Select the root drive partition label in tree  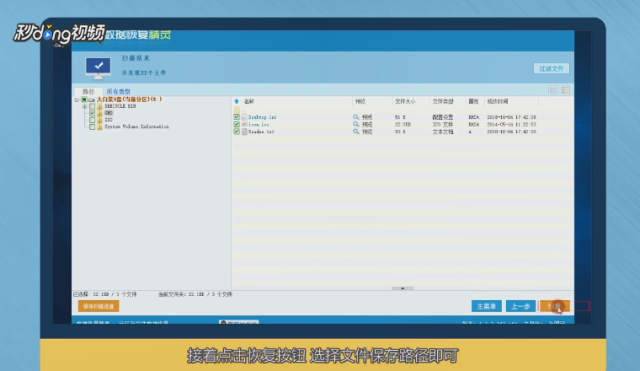click(129, 99)
